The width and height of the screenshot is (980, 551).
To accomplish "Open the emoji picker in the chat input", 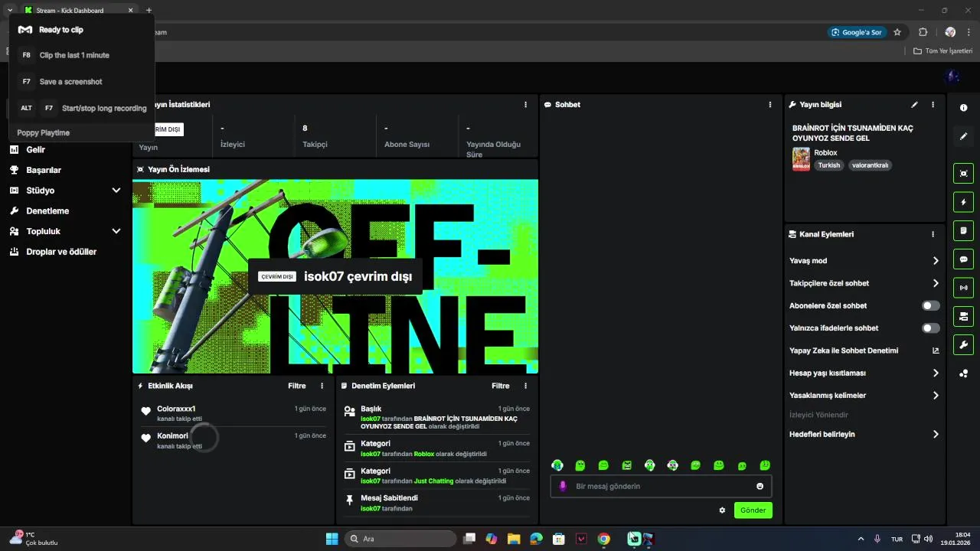I will coord(759,486).
